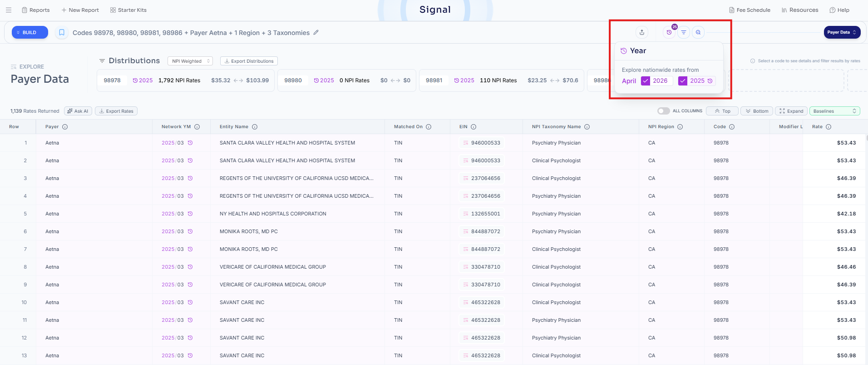868x365 pixels.
Task: Click 2025/03 Network YM in row 3
Action: (x=173, y=178)
